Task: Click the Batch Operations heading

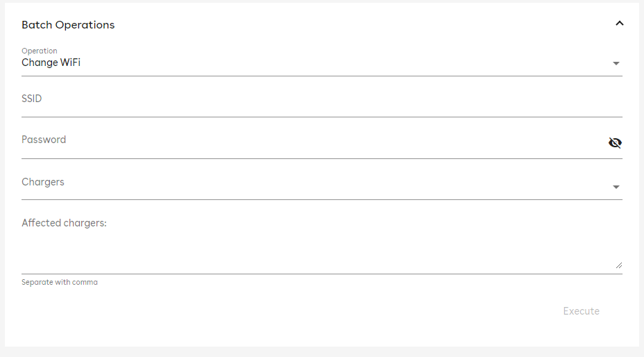Action: [x=68, y=25]
